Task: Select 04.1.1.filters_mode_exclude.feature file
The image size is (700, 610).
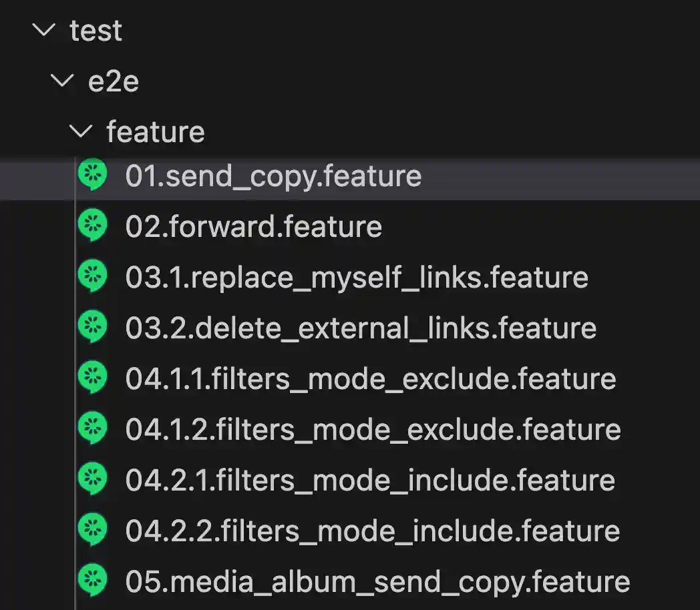Action: pyautogui.click(x=370, y=379)
